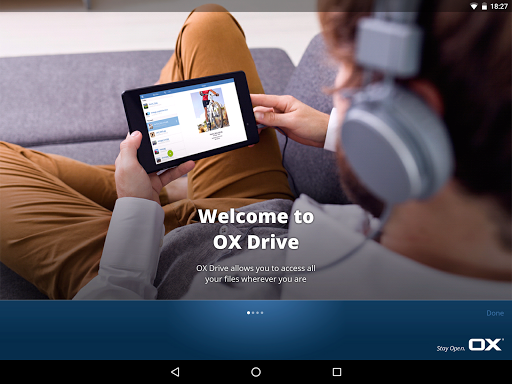Open recent apps via square icon

(x=337, y=372)
